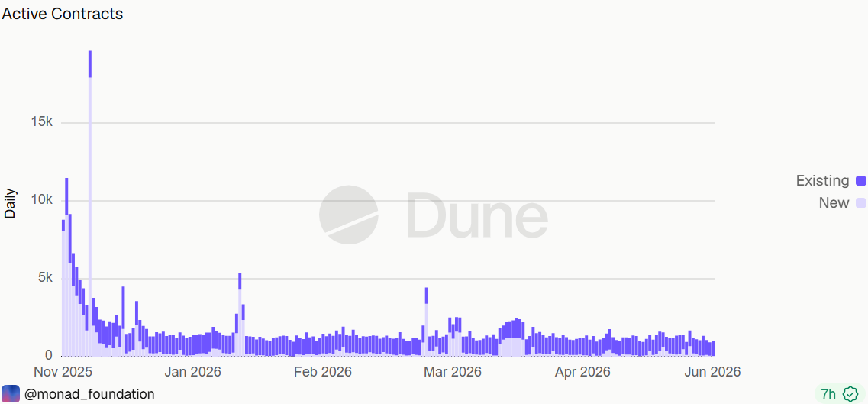
Task: Click the Daily y-axis title
Action: click(x=10, y=204)
